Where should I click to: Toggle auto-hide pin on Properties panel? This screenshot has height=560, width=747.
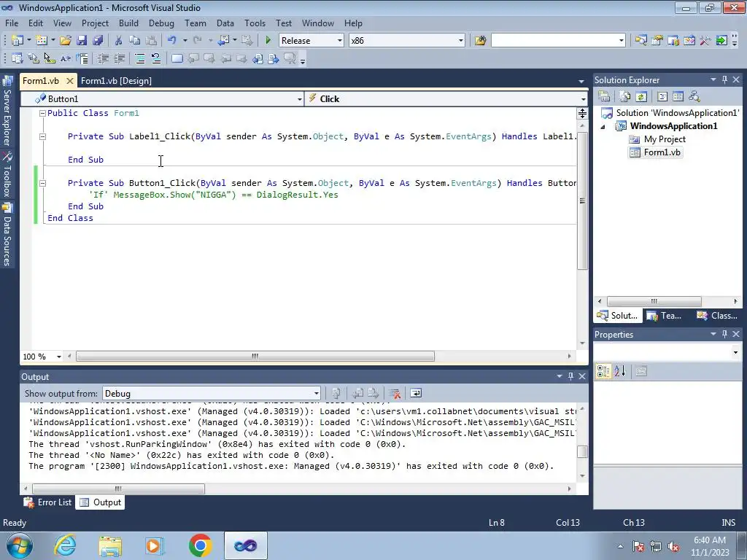point(724,334)
